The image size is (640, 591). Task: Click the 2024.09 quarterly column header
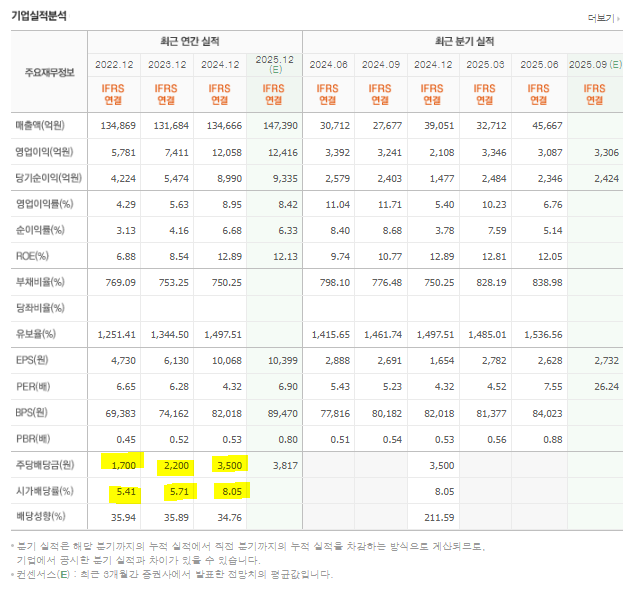click(x=381, y=64)
